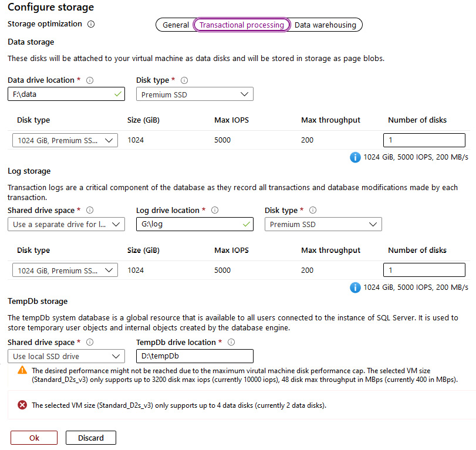The image size is (476, 450).
Task: Show info for TempDb drive location
Action: 231,342
